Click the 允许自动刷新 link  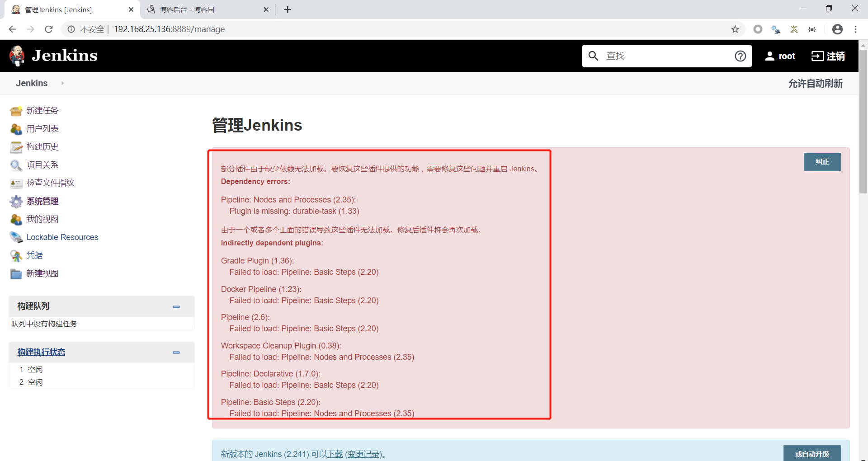(815, 84)
